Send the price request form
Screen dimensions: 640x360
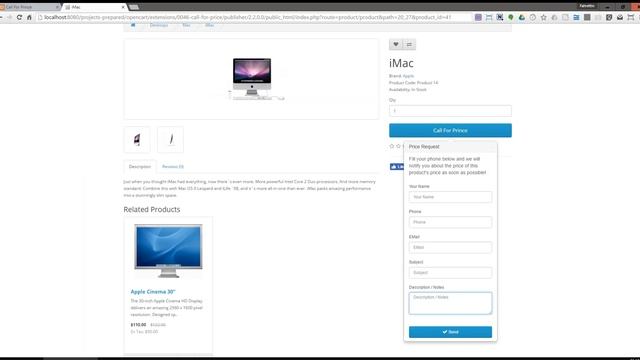450,332
